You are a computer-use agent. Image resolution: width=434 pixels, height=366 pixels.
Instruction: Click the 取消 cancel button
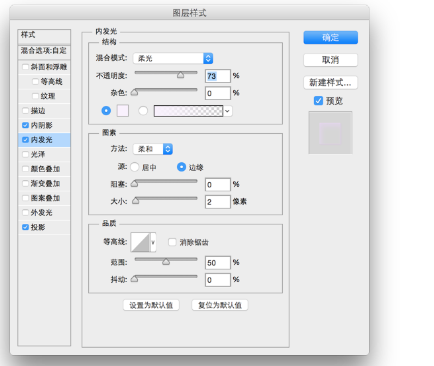[x=330, y=60]
